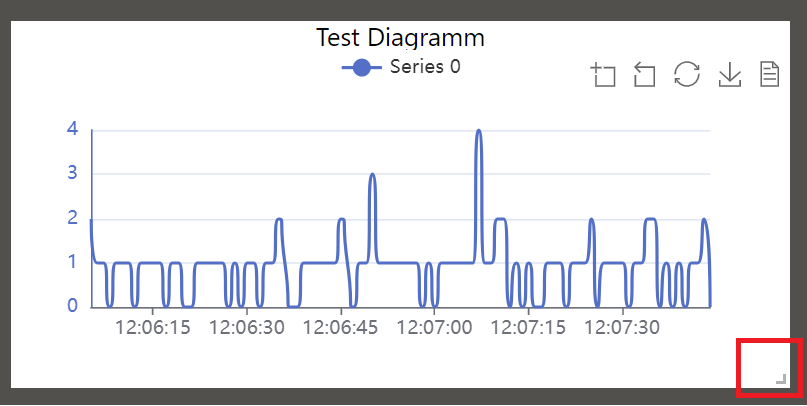Restore the chart with the refresh icon

click(x=687, y=75)
